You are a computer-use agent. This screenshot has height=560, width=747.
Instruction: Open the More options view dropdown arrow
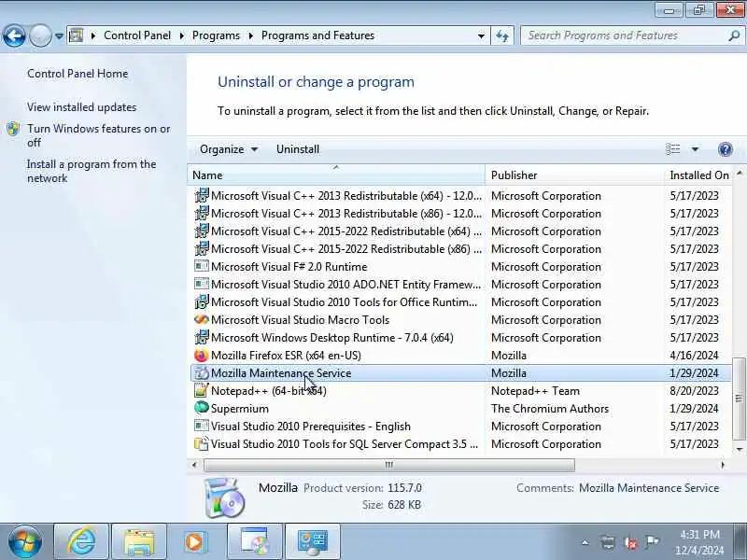pos(695,149)
